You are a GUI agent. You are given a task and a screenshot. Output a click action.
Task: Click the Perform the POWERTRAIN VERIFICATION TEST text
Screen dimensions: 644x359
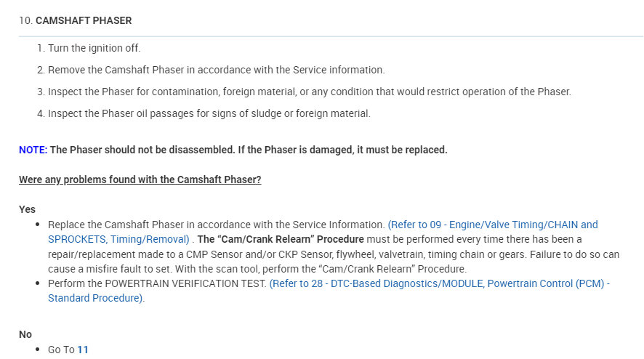(157, 283)
